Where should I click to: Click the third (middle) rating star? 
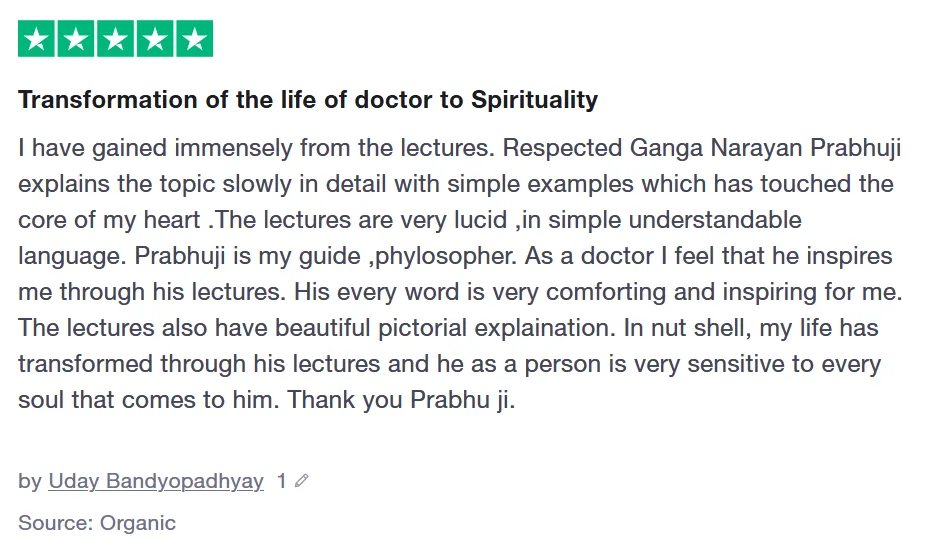[x=115, y=40]
